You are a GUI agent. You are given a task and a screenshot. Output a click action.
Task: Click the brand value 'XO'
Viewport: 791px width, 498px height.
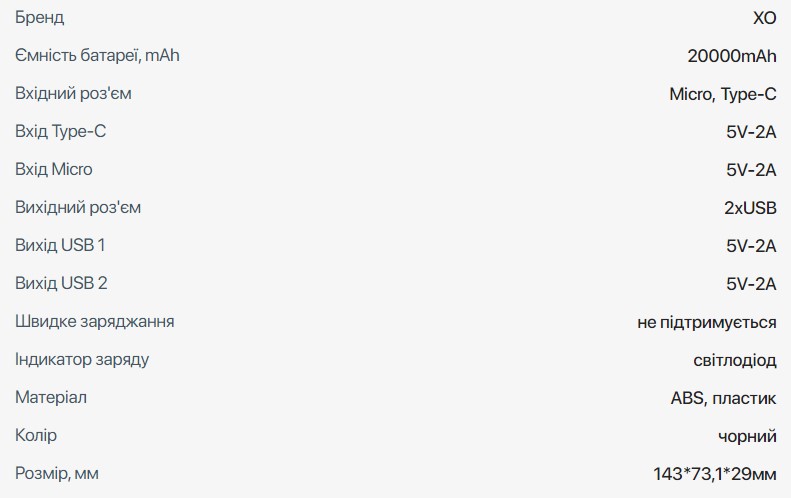coord(764,18)
